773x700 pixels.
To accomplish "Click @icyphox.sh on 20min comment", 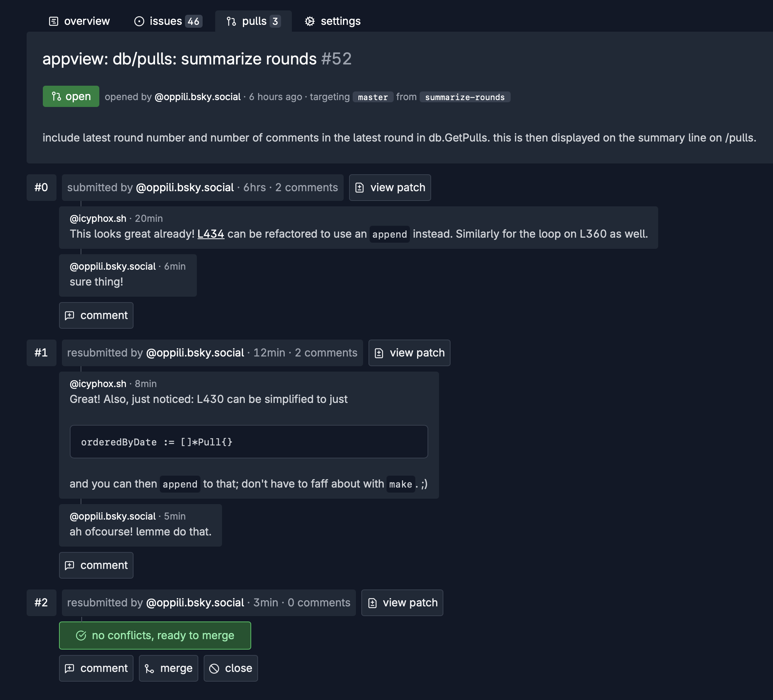I will tap(98, 218).
